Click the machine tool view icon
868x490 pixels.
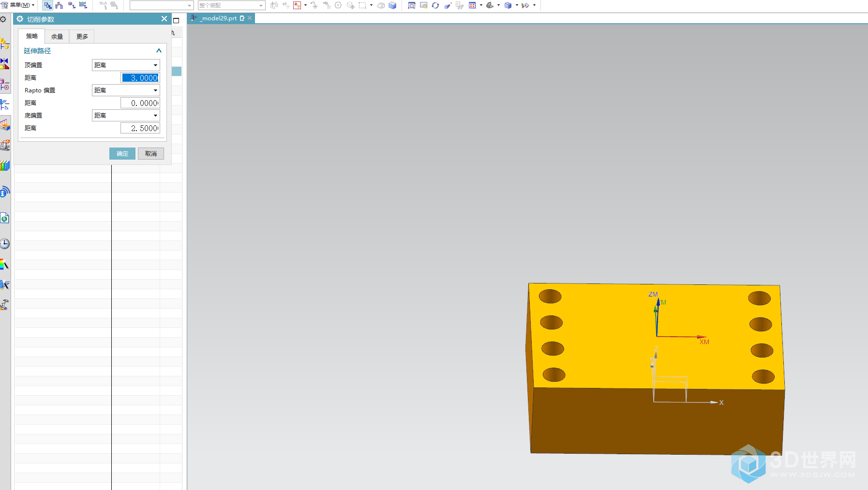pos(60,5)
